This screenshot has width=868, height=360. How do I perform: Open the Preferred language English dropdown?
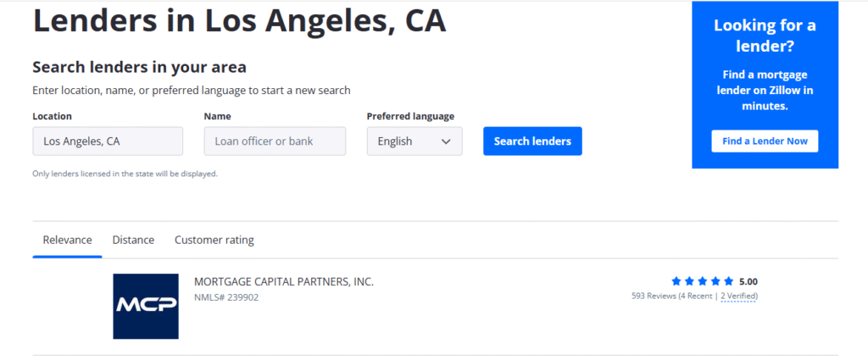click(x=415, y=141)
